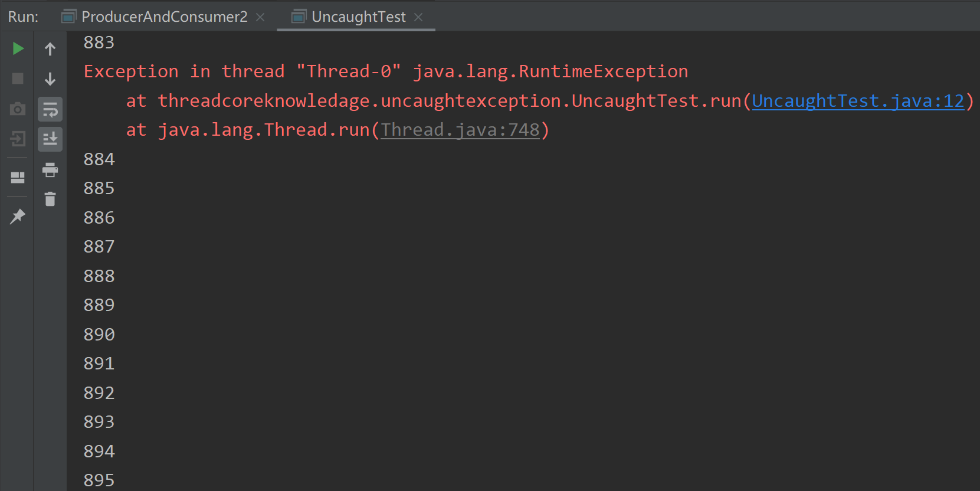Restore default layout of the Run panel
Viewport: 980px width, 491px height.
pos(18,177)
